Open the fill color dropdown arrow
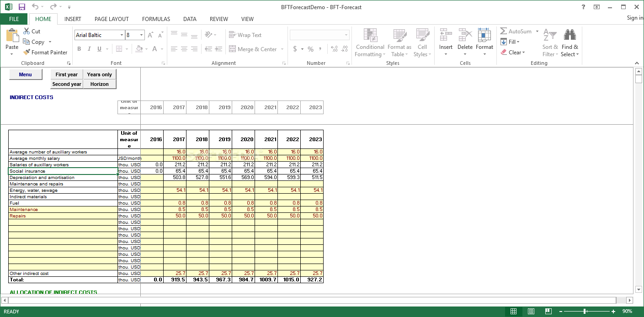Viewport: 644px width, 317px height. click(146, 49)
